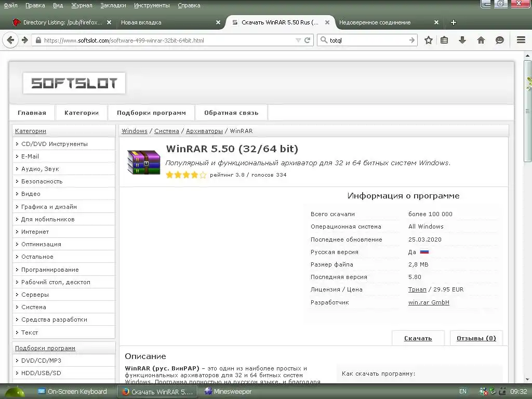Open the URL history dropdown arrow
This screenshot has height=399, width=532.
click(x=298, y=40)
